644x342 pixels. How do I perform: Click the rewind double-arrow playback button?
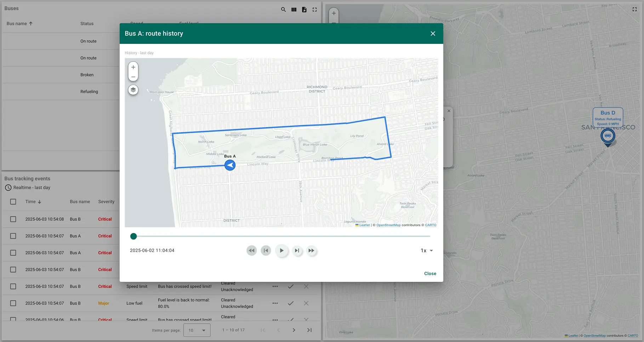(x=251, y=250)
